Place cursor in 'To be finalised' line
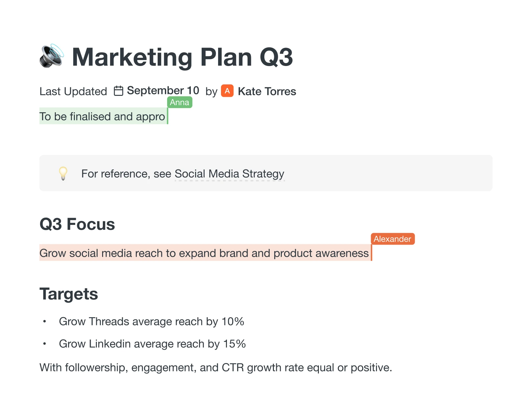This screenshot has height=414, width=532. [102, 117]
